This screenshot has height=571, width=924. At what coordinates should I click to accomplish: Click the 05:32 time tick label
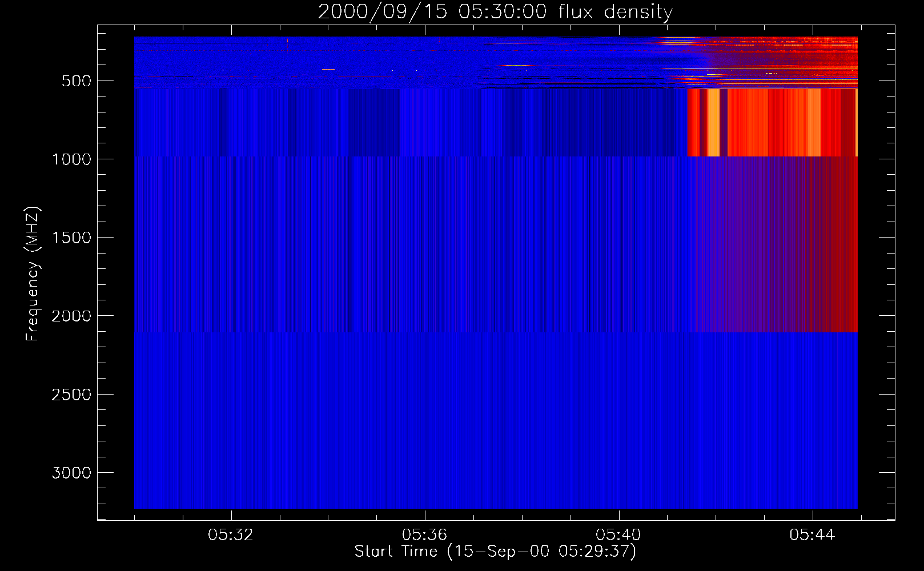231,535
